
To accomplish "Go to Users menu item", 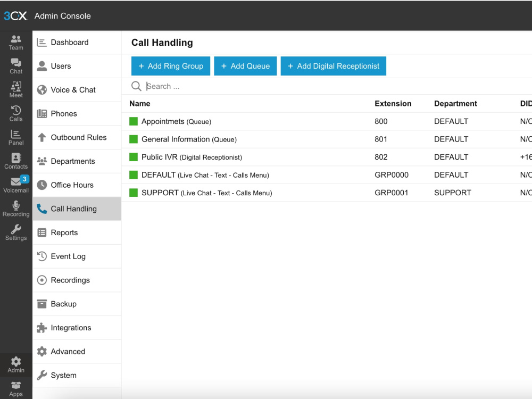I will [77, 66].
